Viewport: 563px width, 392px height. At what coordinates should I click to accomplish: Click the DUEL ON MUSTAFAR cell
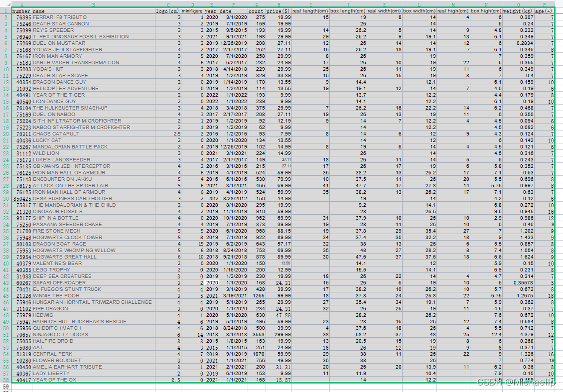[x=93, y=43]
